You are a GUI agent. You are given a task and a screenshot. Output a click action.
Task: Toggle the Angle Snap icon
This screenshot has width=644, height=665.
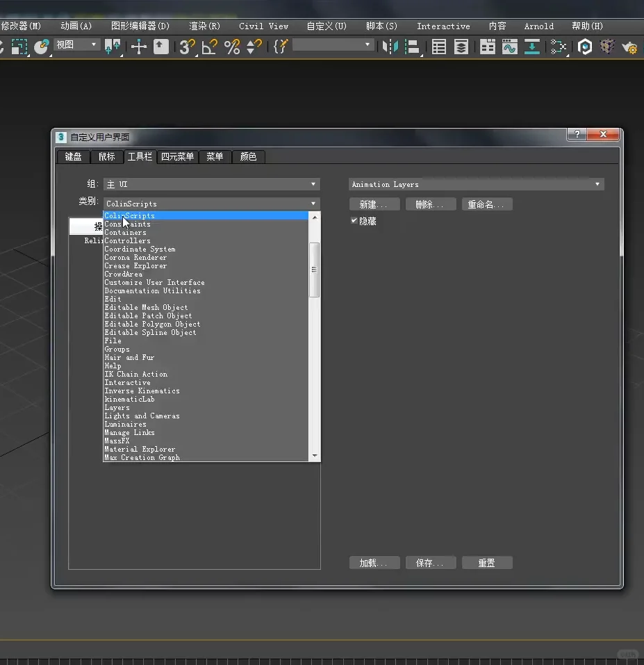click(209, 47)
